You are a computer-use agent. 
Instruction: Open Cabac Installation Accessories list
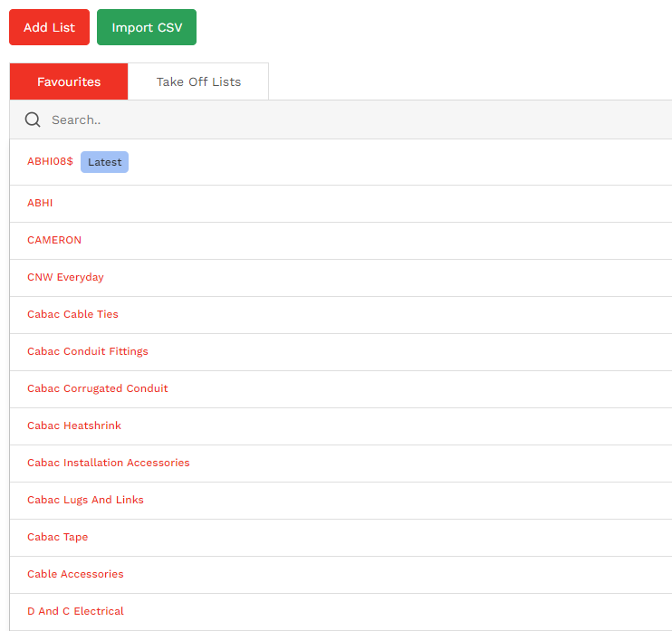109,463
